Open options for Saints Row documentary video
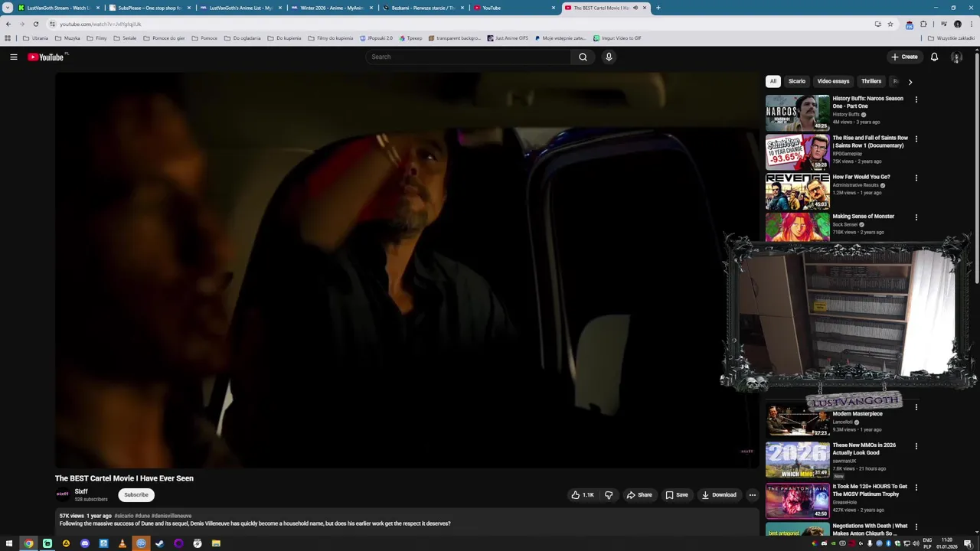 pyautogui.click(x=916, y=139)
